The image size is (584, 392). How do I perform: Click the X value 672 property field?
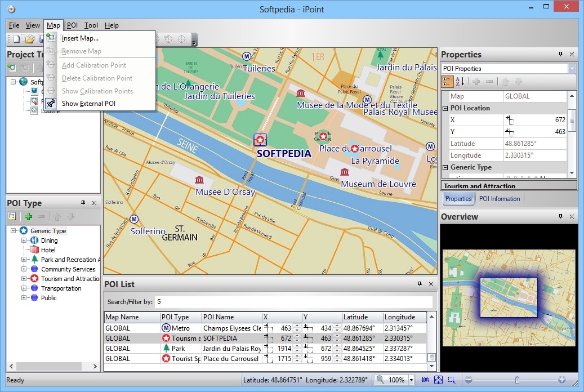[x=535, y=120]
